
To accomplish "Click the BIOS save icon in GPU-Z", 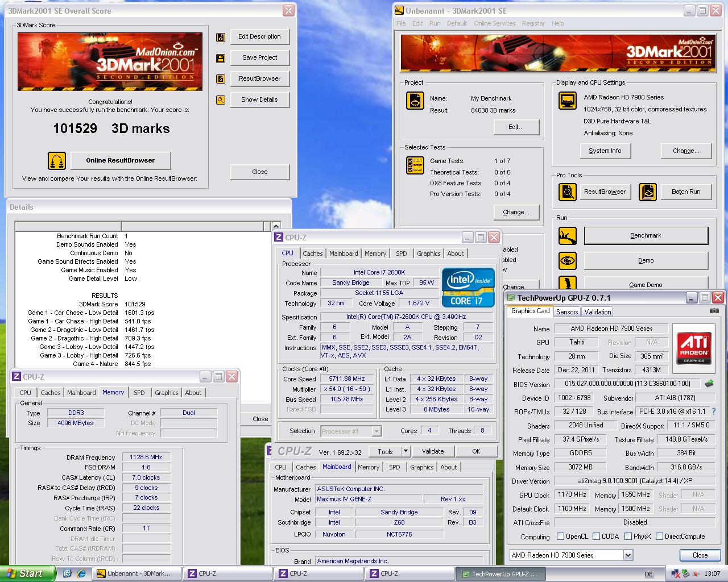I will [709, 384].
